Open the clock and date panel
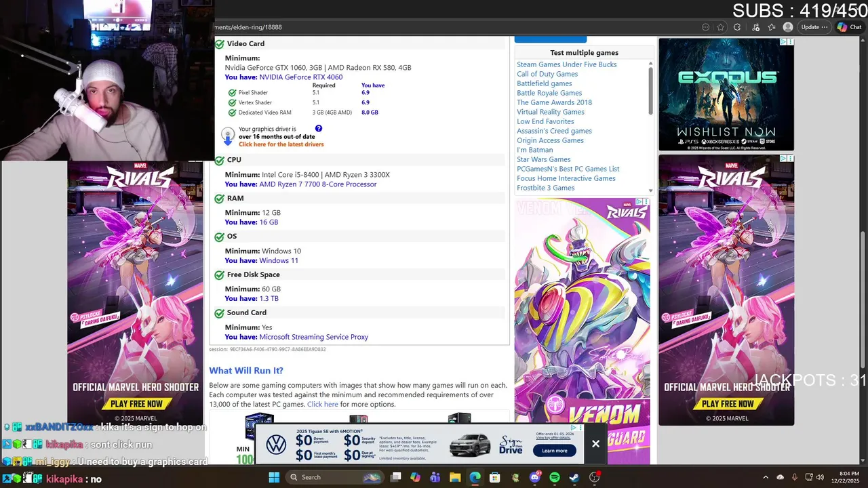This screenshot has height=488, width=868. [x=844, y=477]
